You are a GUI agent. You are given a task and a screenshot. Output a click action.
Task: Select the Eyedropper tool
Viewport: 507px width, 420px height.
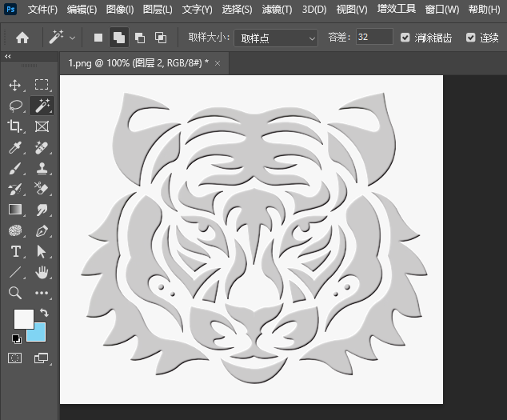point(15,147)
